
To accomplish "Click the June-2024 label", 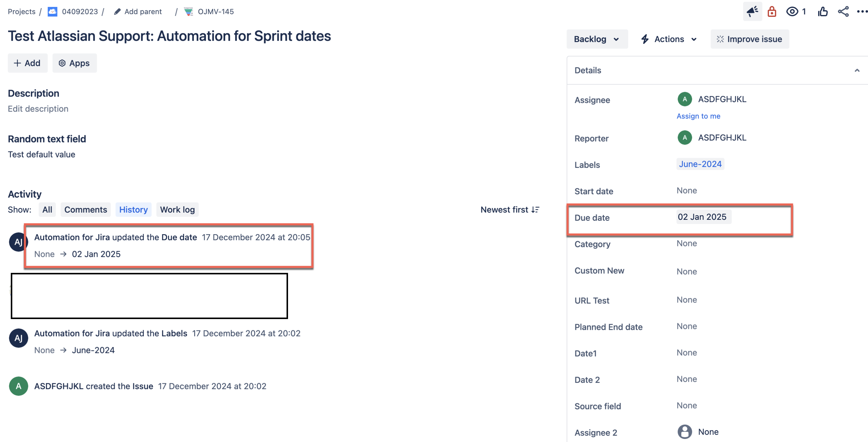I will pyautogui.click(x=700, y=164).
